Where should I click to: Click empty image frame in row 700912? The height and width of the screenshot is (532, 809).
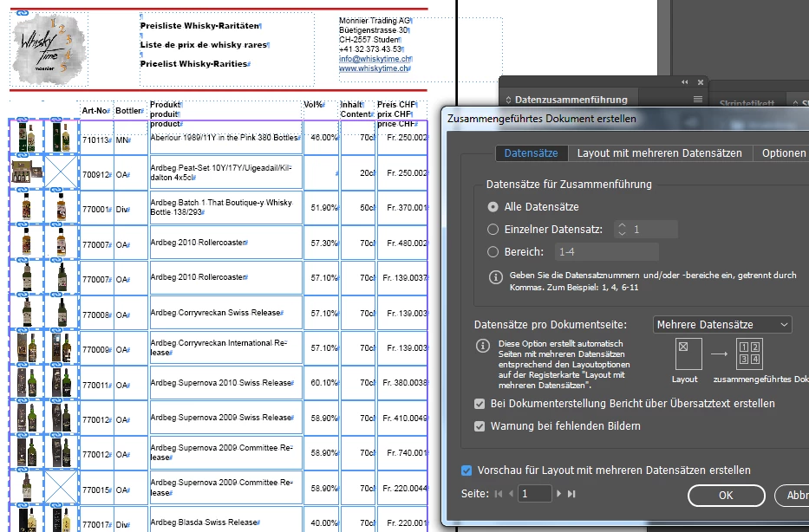[61, 172]
